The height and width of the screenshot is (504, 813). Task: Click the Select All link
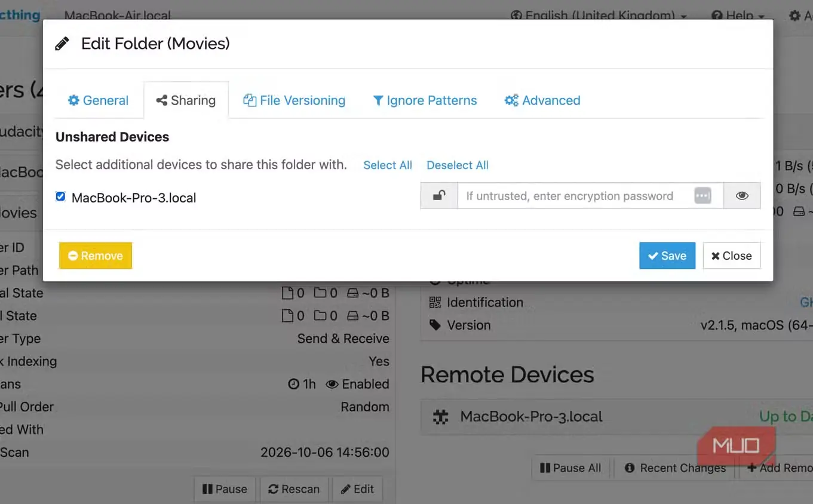tap(388, 165)
